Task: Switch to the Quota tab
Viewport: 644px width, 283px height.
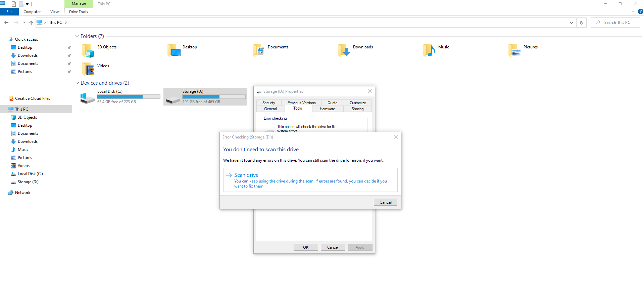Action: pos(333,103)
